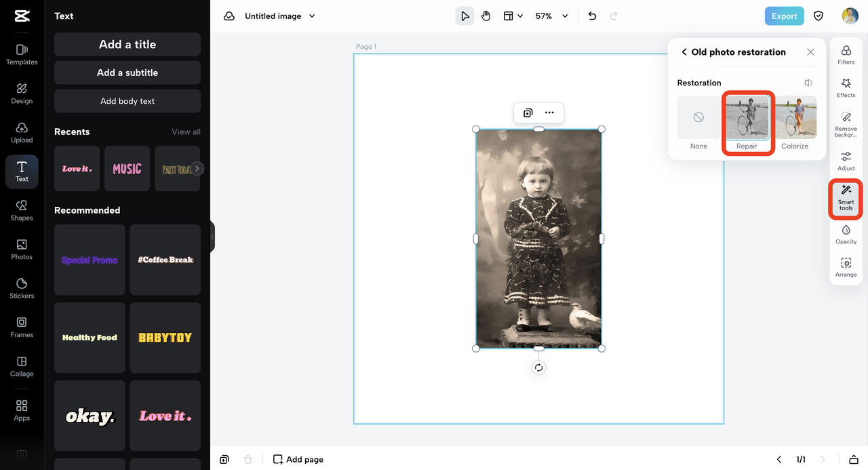Open the Frames sidebar panel
This screenshot has width=868, height=470.
click(22, 328)
